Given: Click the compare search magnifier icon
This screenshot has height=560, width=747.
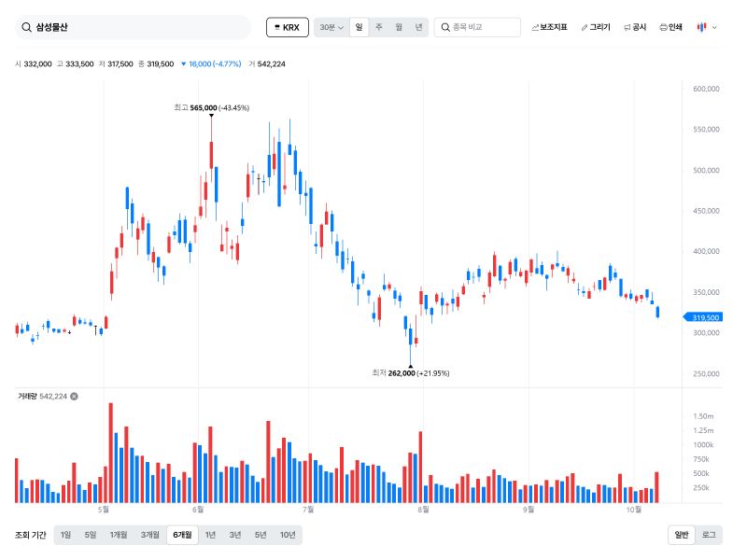Looking at the screenshot, I should point(445,27).
